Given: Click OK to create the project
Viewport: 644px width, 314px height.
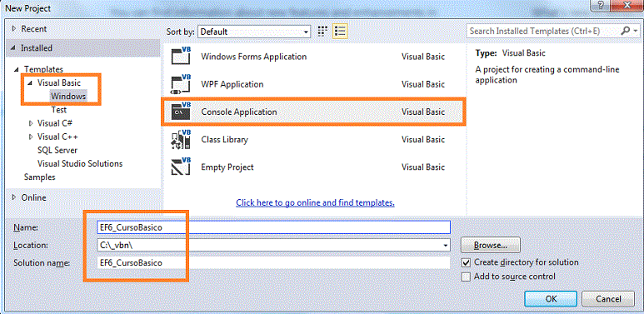Looking at the screenshot, I should (551, 299).
